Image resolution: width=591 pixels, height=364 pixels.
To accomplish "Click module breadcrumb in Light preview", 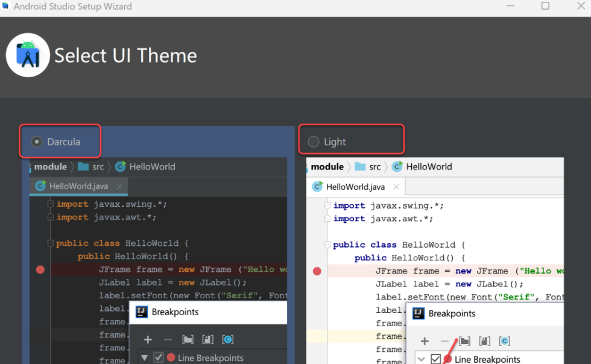I will pos(327,166).
